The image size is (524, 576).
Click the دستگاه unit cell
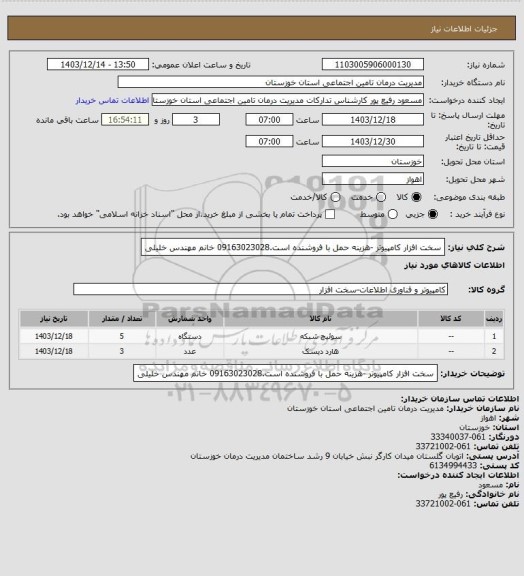coord(190,336)
